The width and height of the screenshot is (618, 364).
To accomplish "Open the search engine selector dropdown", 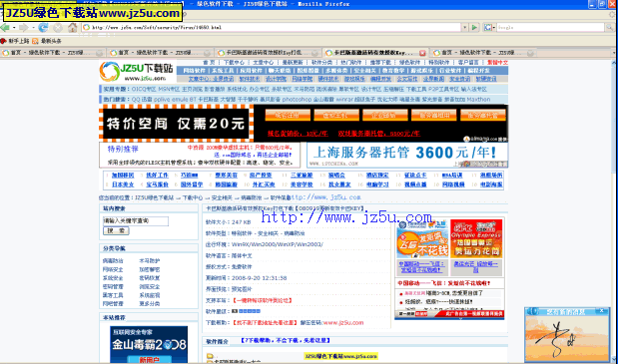I will (x=489, y=28).
